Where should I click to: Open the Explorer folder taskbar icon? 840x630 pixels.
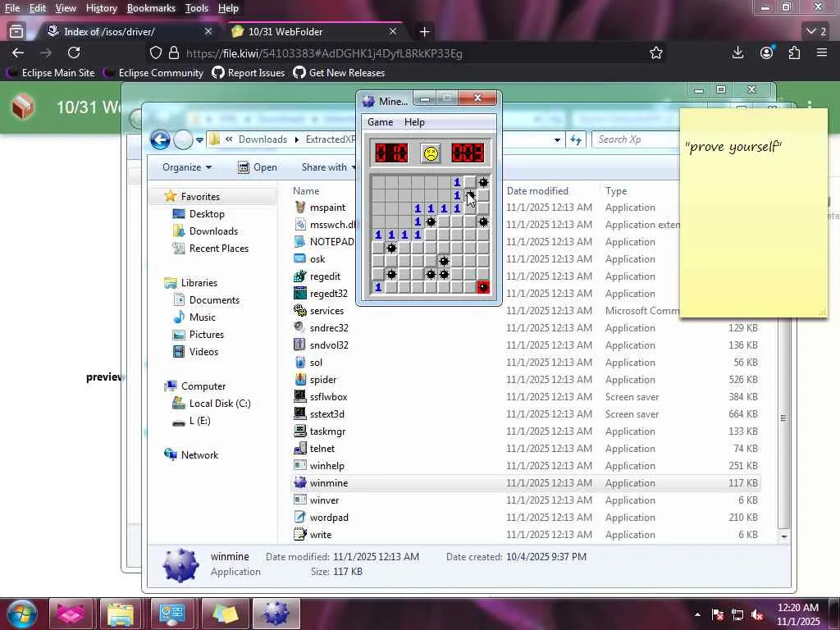tap(121, 614)
